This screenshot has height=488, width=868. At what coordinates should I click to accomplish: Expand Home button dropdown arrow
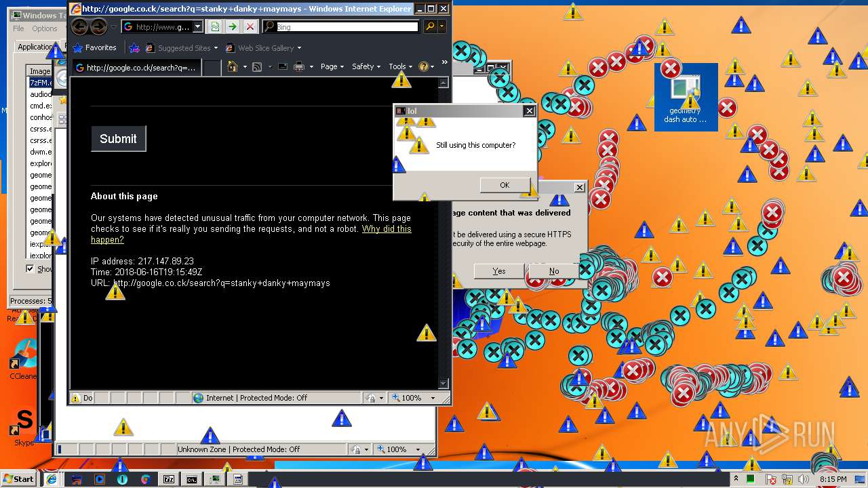point(245,66)
